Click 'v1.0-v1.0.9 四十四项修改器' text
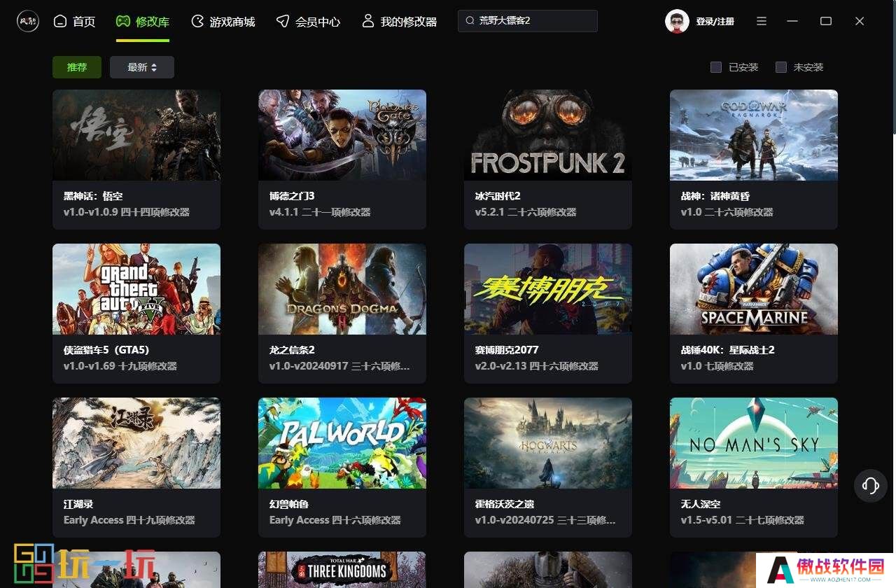Viewport: 896px width, 588px height. click(x=127, y=212)
